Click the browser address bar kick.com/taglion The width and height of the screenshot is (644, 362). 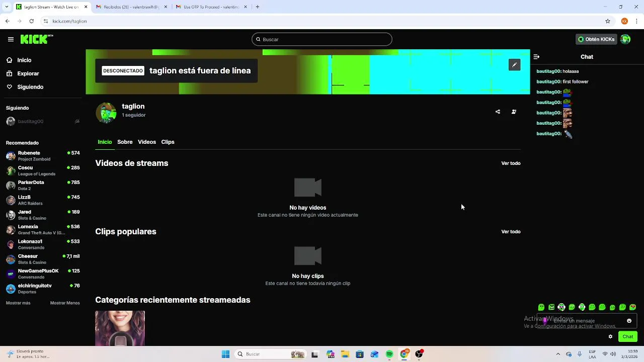click(x=322, y=21)
